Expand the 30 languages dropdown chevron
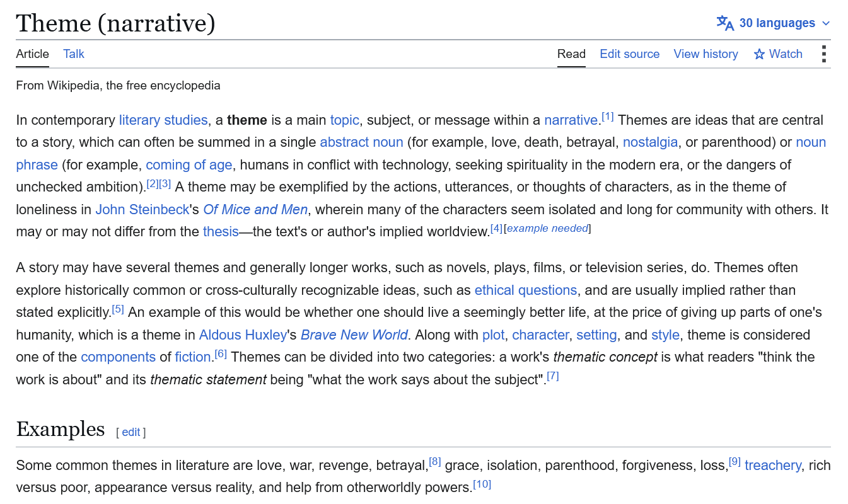Screen dimensions: 848x504 click(x=826, y=24)
